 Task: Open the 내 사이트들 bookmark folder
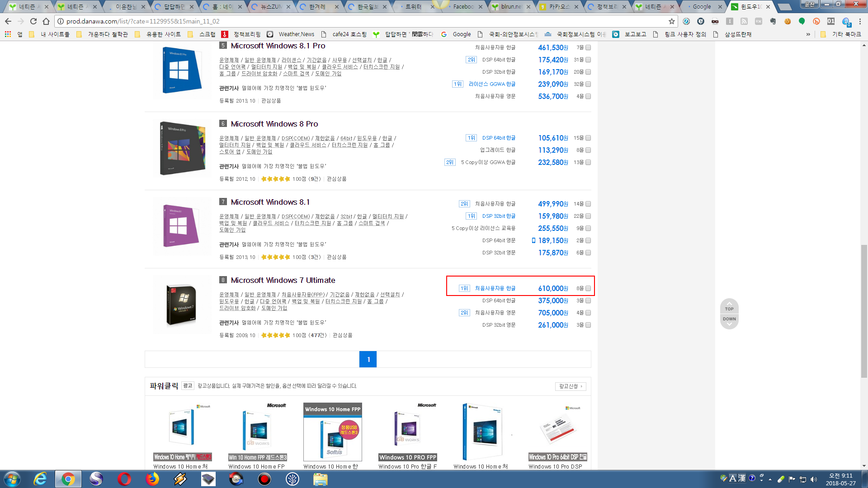(49, 34)
